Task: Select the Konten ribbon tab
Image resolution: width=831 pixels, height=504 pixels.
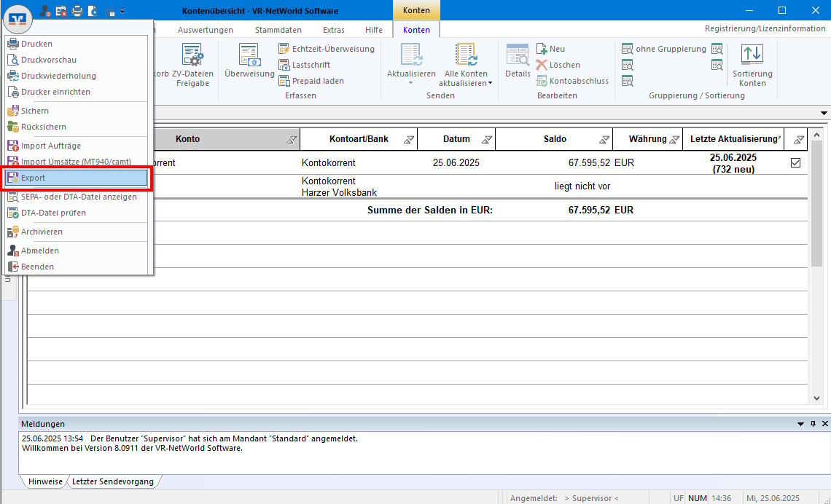Action: (416, 30)
